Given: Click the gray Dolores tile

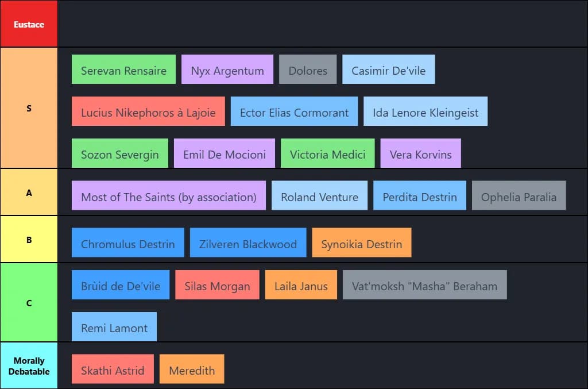Looking at the screenshot, I should [x=308, y=70].
